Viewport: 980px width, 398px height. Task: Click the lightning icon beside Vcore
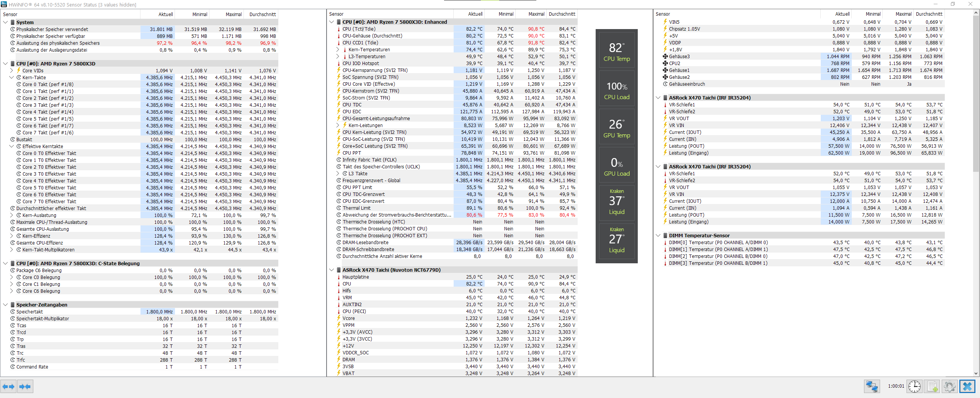[x=339, y=318]
